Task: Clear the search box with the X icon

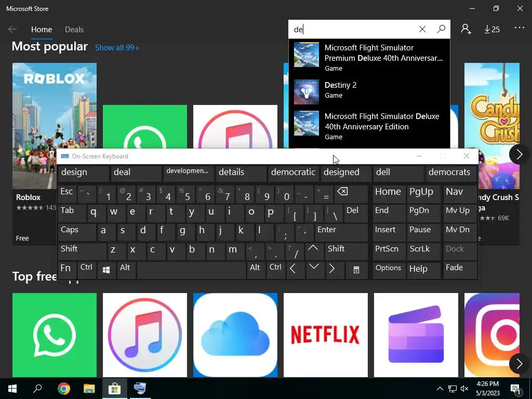Action: coord(422,29)
